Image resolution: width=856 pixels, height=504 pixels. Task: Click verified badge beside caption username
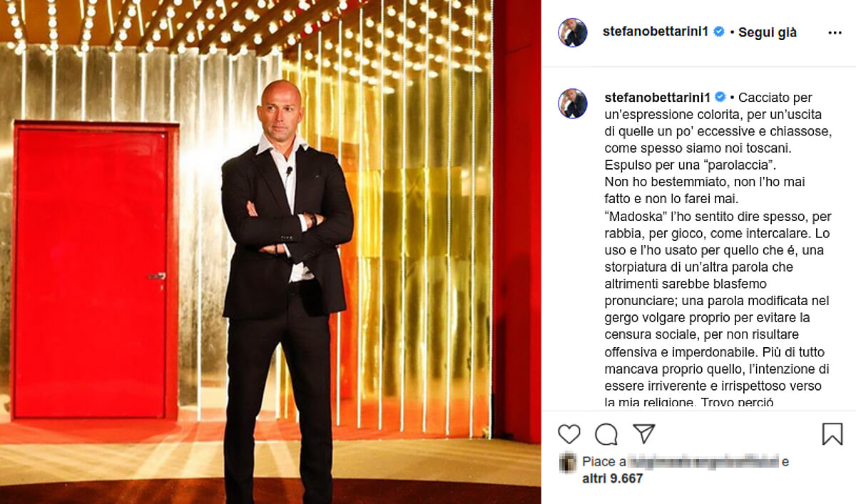[x=720, y=98]
